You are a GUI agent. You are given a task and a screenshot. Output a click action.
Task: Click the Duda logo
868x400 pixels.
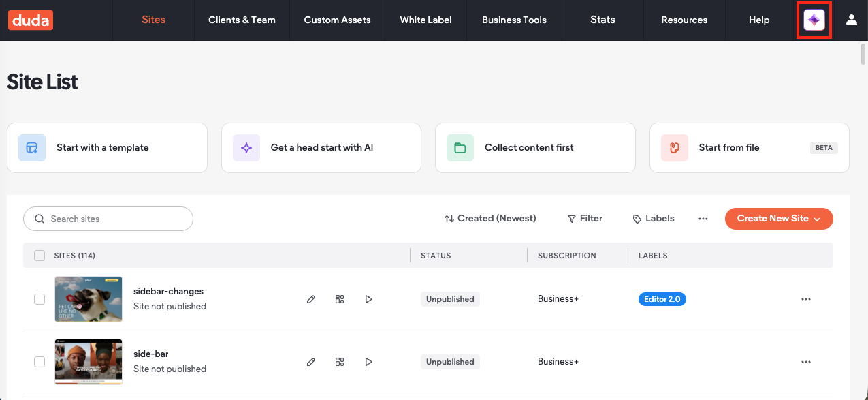(31, 20)
